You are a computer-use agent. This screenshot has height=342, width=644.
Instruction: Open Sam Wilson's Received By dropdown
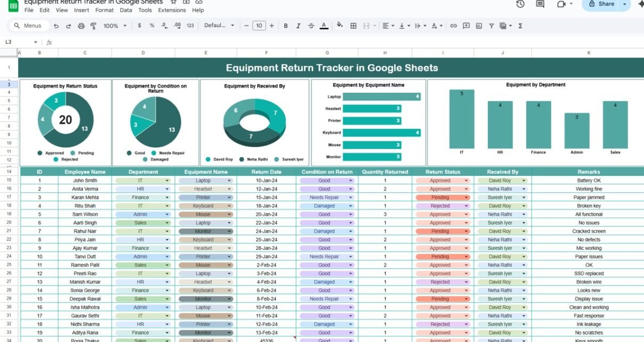524,215
